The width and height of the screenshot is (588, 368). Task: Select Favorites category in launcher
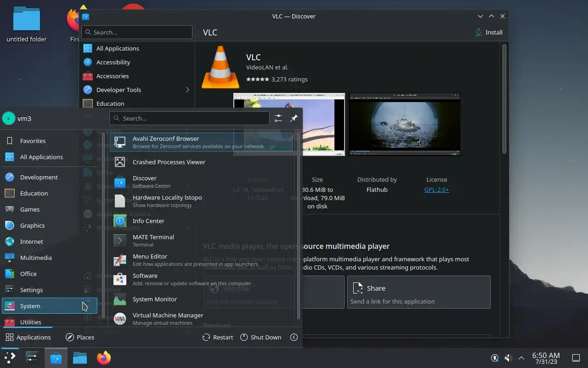pyautogui.click(x=50, y=141)
